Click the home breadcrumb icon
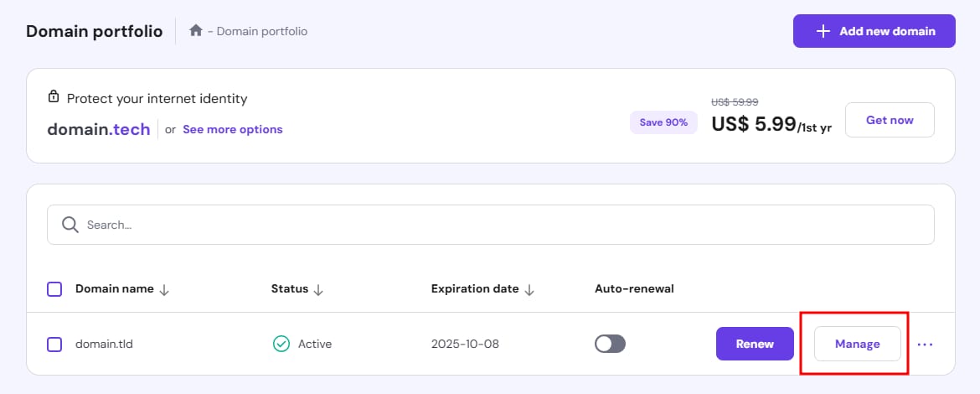This screenshot has height=394, width=980. [x=196, y=31]
